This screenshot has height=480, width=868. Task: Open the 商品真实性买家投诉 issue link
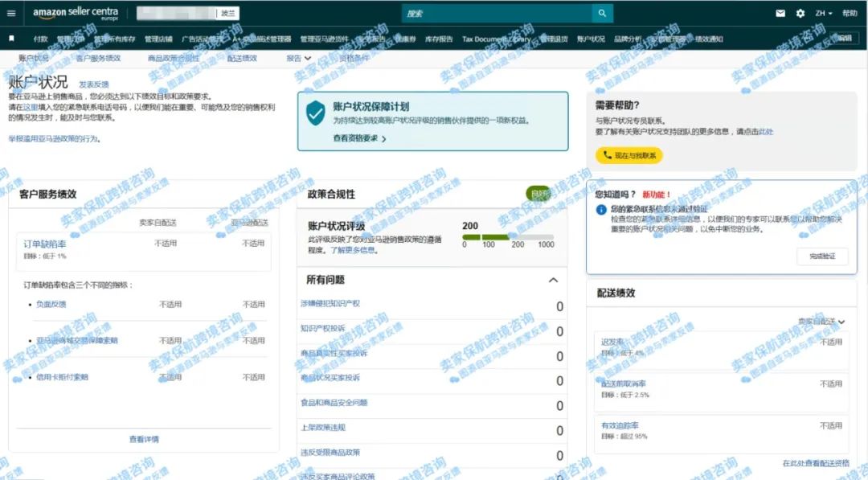334,353
